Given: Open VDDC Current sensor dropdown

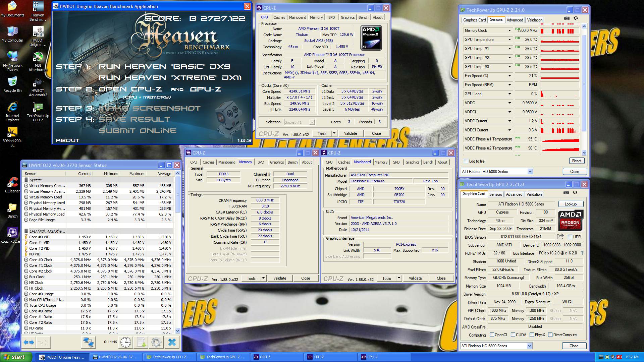Looking at the screenshot, I should pos(509,121).
